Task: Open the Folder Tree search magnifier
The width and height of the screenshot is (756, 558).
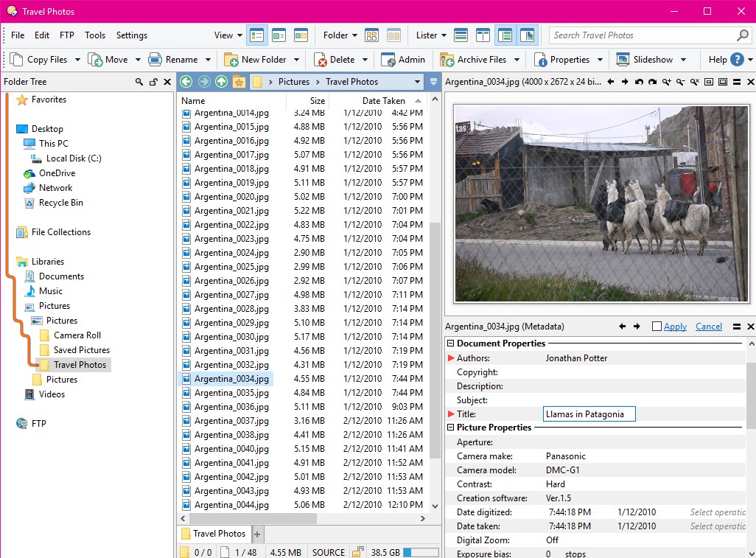Action: click(139, 82)
